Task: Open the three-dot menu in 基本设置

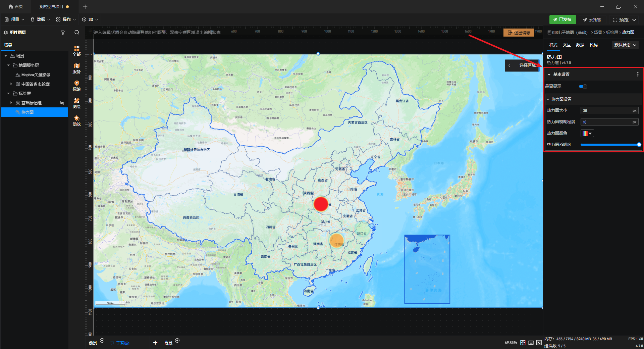Action: pyautogui.click(x=638, y=74)
